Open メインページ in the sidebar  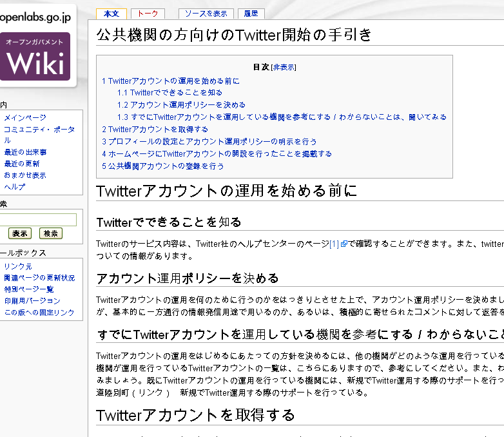[x=25, y=118]
